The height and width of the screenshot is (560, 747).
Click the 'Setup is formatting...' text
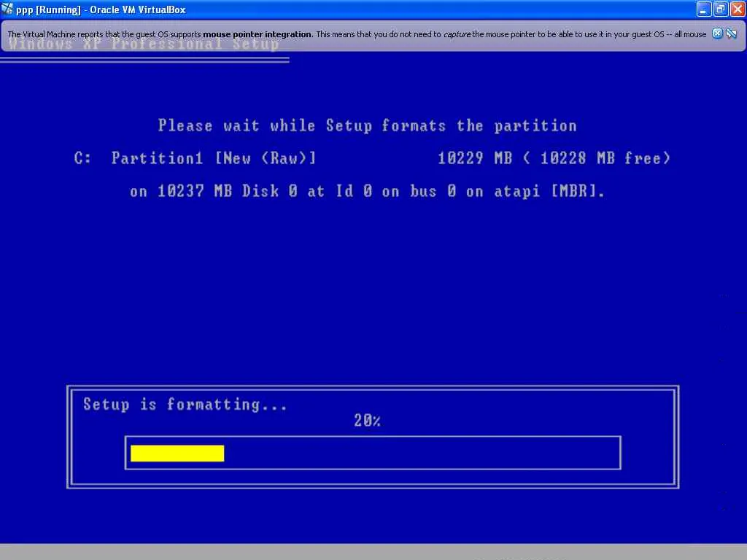(185, 404)
